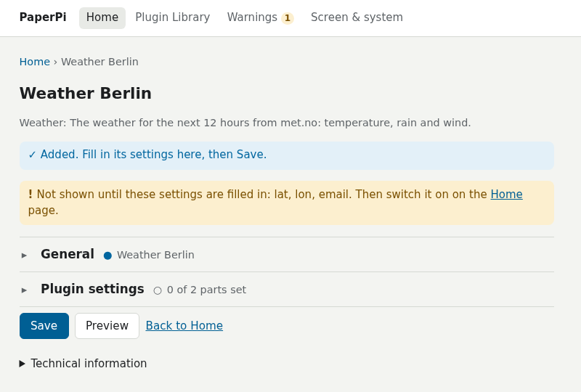Select the Home navigation tab
Image resolution: width=581 pixels, height=392 pixels.
coord(102,17)
